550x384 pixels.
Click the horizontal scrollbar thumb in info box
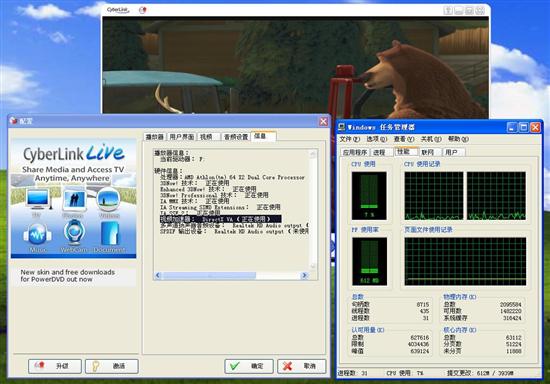(209, 276)
